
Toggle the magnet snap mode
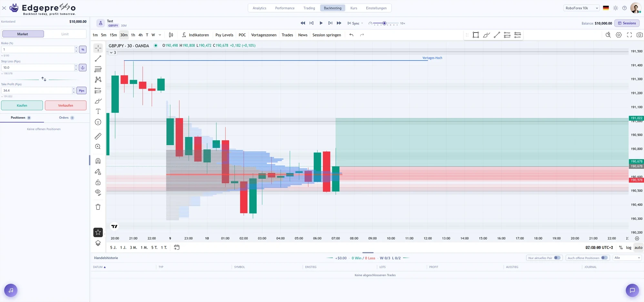(x=98, y=161)
